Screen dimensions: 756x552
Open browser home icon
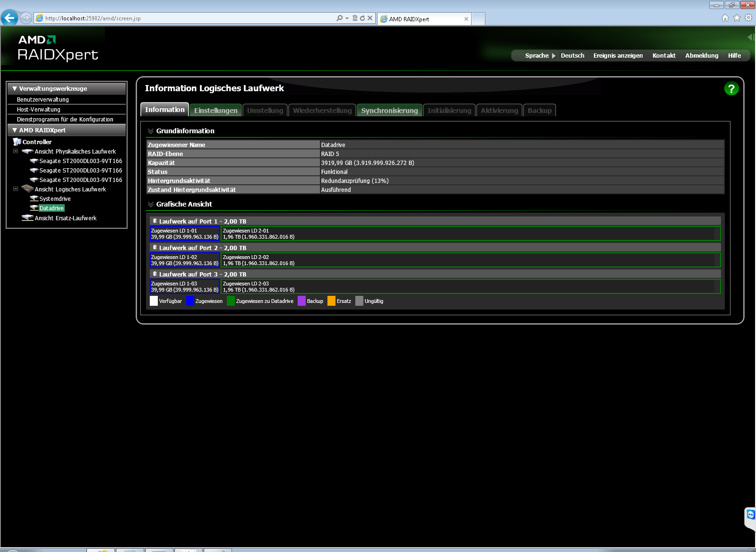tap(725, 18)
